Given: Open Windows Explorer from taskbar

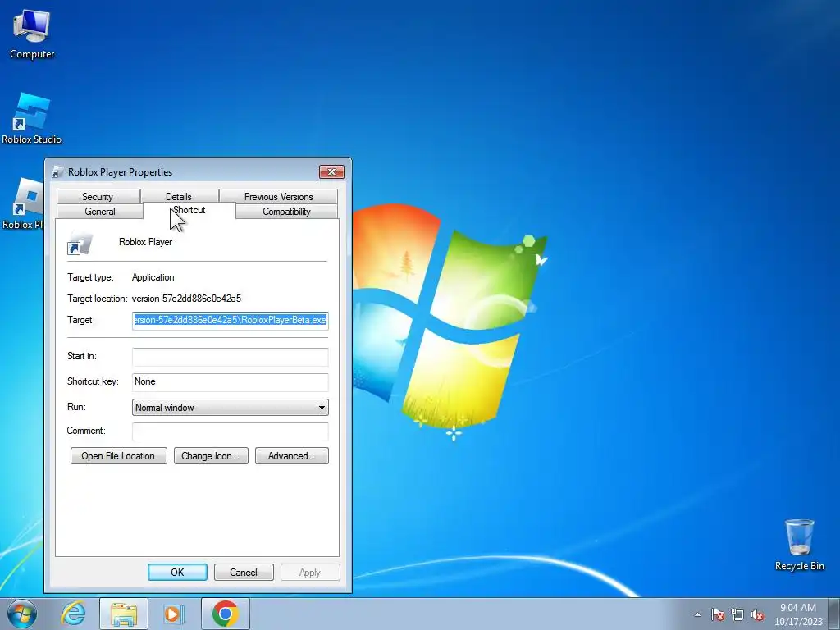Looking at the screenshot, I should (x=123, y=614).
